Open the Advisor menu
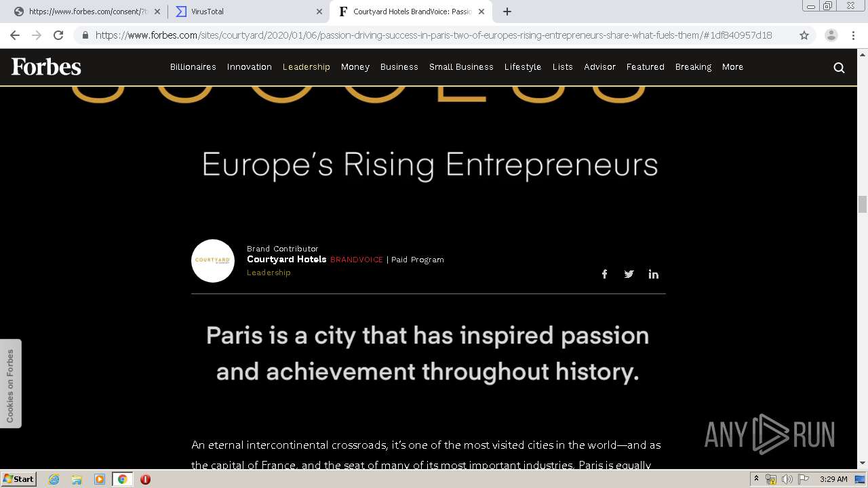868x488 pixels. coord(600,67)
